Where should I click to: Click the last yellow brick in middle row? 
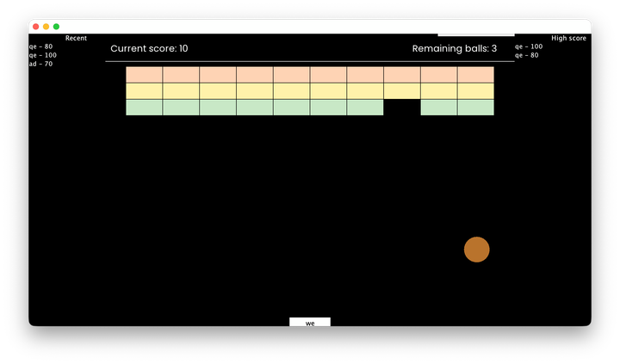pos(475,91)
